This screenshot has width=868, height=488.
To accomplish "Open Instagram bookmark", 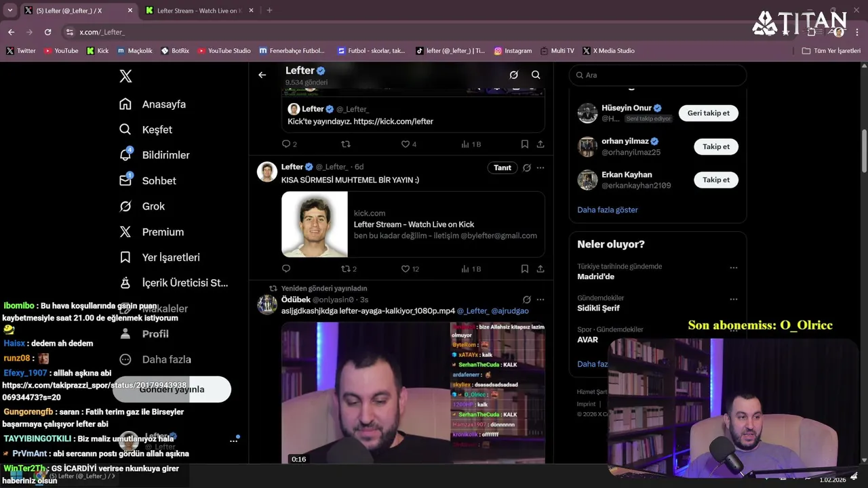I will [513, 51].
